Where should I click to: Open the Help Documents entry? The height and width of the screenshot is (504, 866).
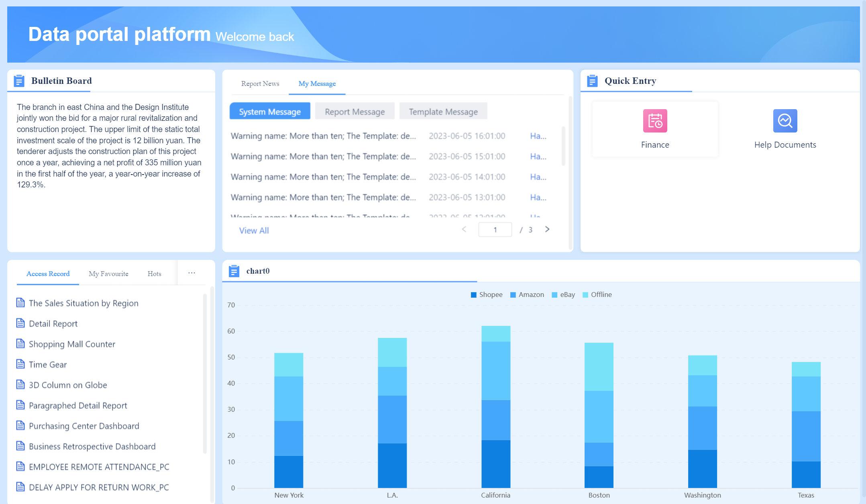pyautogui.click(x=784, y=128)
